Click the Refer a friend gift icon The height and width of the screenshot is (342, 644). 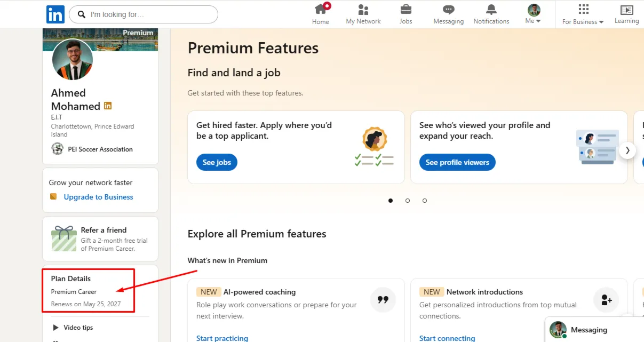(64, 238)
